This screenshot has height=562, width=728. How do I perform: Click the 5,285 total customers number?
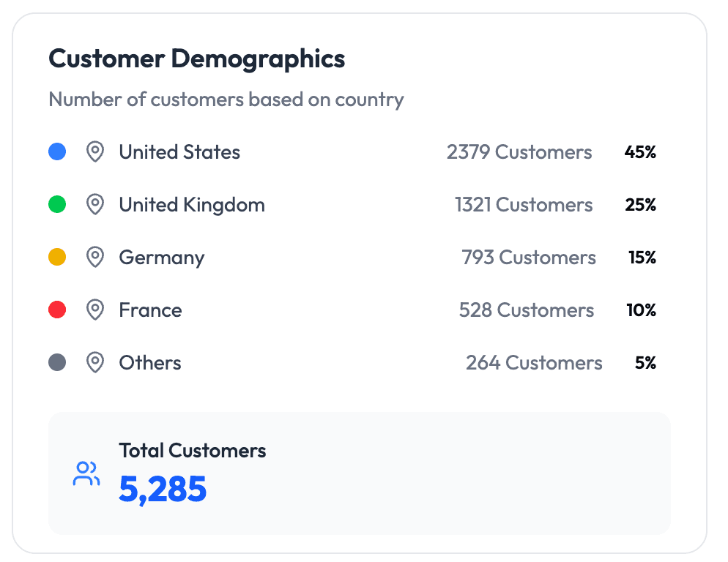(x=163, y=490)
